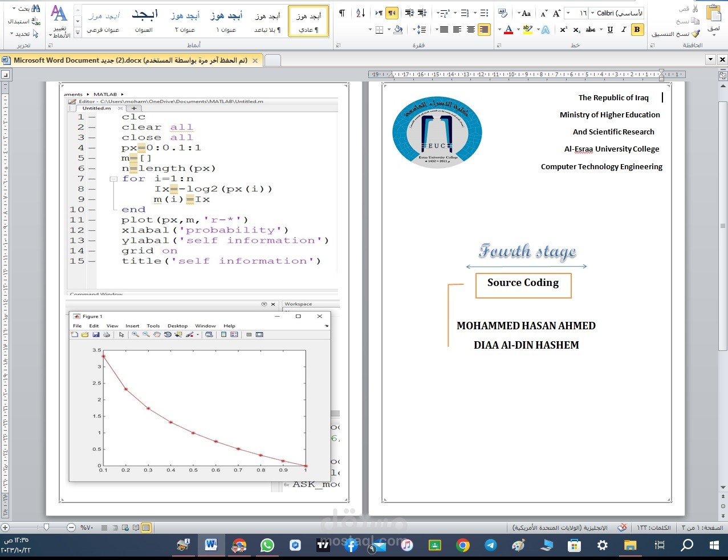Apply superscript with the x² icon
Screen dimensions: 728x560
tap(563, 30)
